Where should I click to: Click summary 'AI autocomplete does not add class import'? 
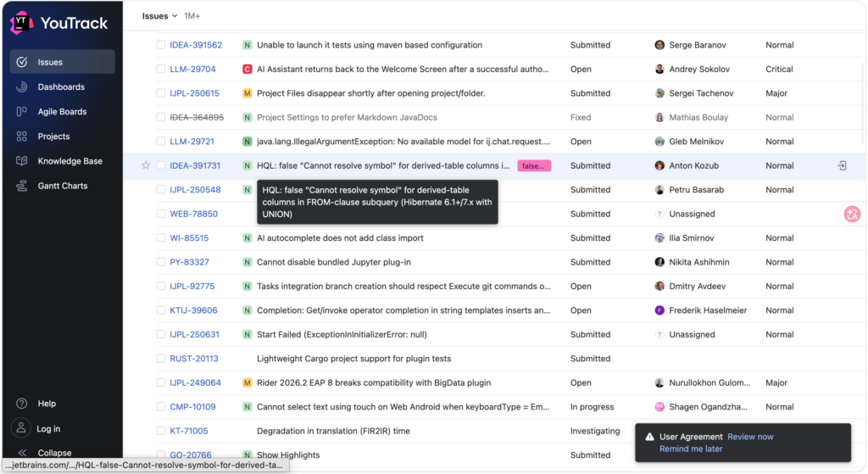(340, 238)
